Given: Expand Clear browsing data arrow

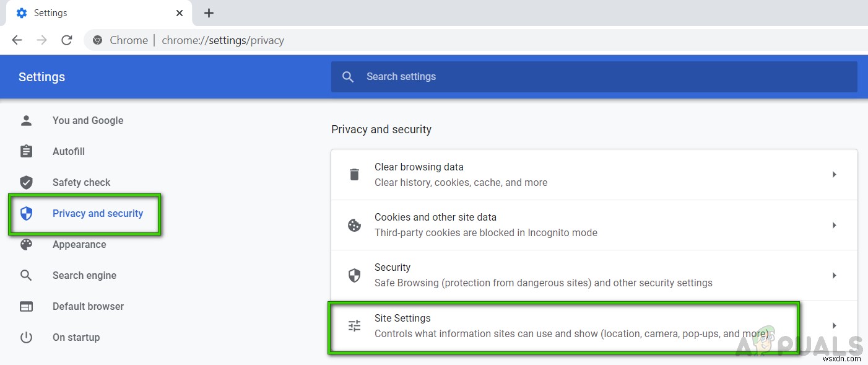Looking at the screenshot, I should pos(834,175).
